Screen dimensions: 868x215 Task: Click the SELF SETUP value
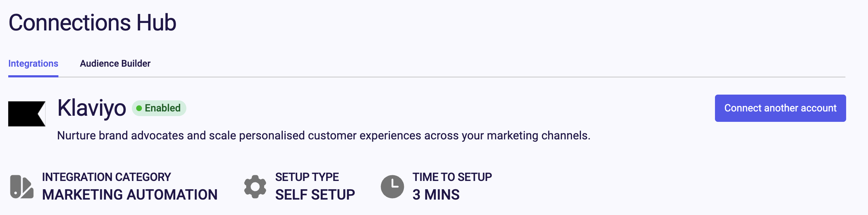click(315, 195)
